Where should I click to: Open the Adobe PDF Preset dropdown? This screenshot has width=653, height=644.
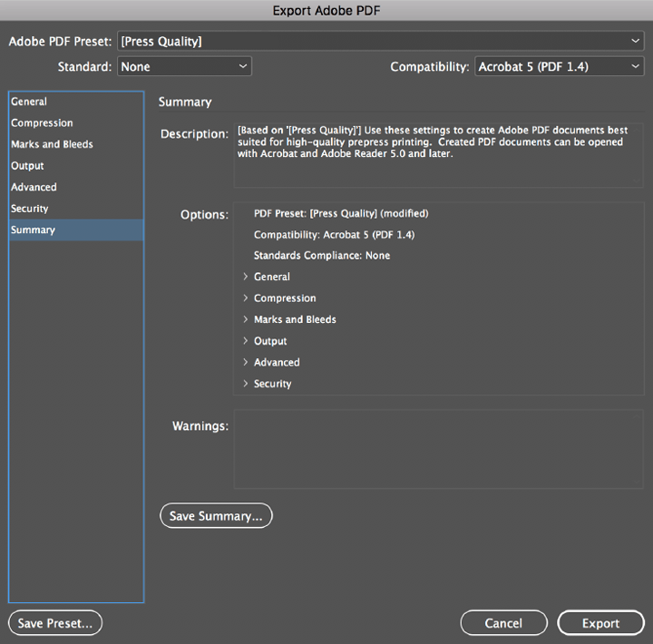point(380,42)
